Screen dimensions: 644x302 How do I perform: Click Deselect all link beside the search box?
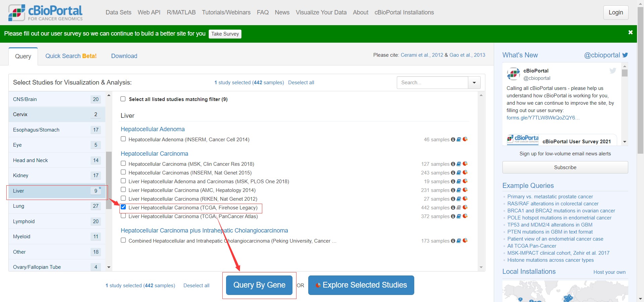[301, 83]
